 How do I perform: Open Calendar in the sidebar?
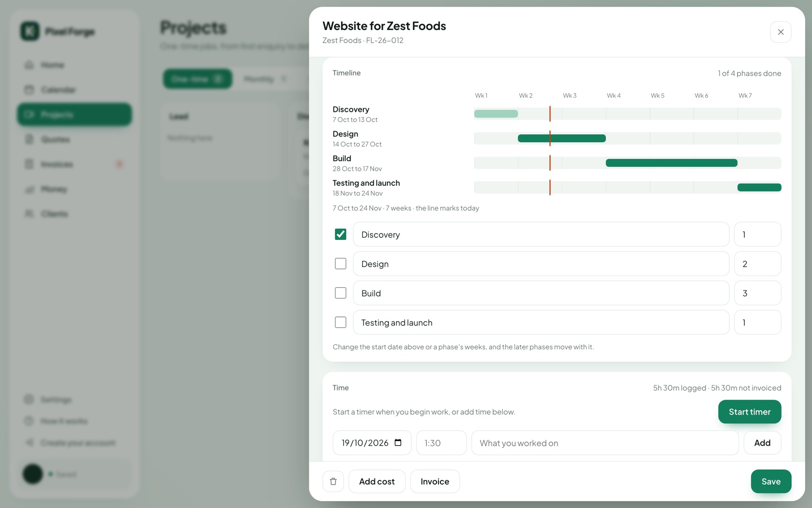click(74, 90)
